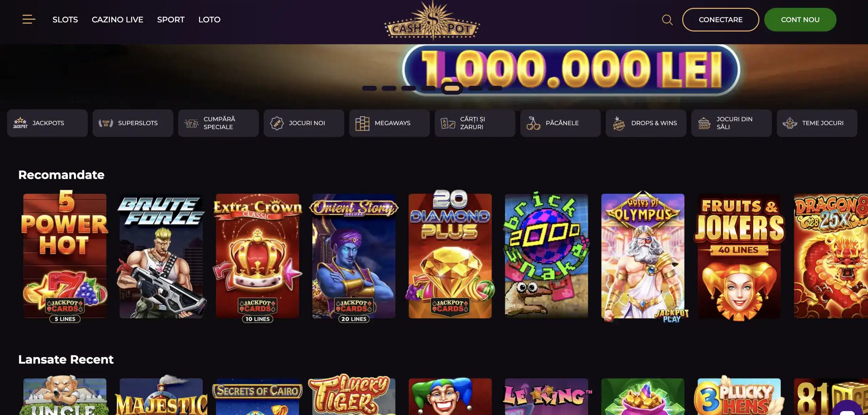
Task: Open the Teme Jocuri category
Action: pyautogui.click(x=817, y=123)
